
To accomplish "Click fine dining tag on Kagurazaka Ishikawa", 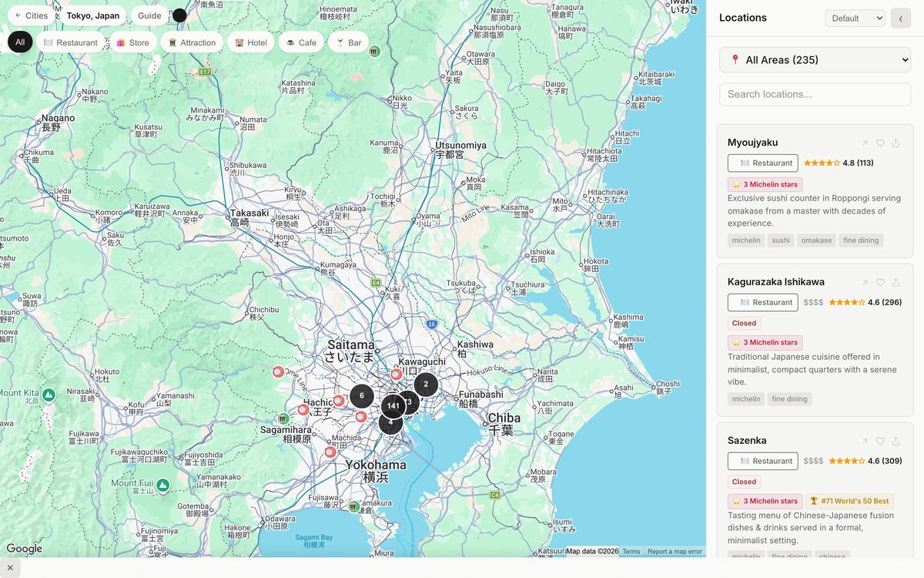I will pyautogui.click(x=789, y=399).
